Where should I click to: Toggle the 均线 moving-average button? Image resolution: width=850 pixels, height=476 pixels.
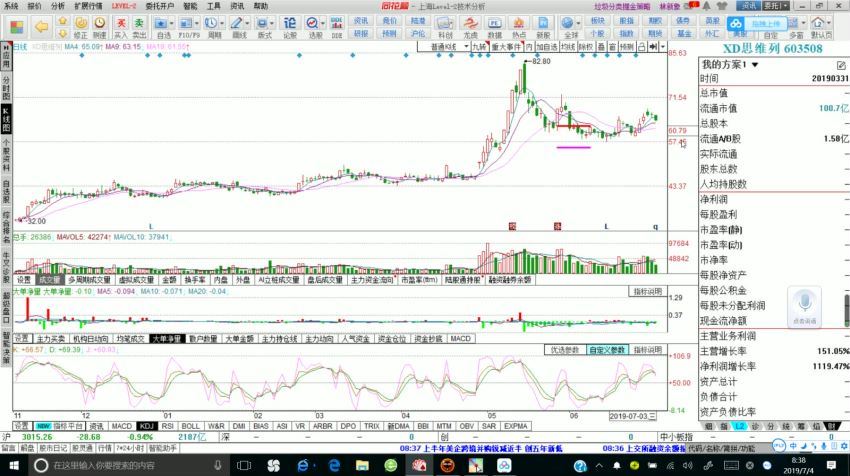click(568, 47)
